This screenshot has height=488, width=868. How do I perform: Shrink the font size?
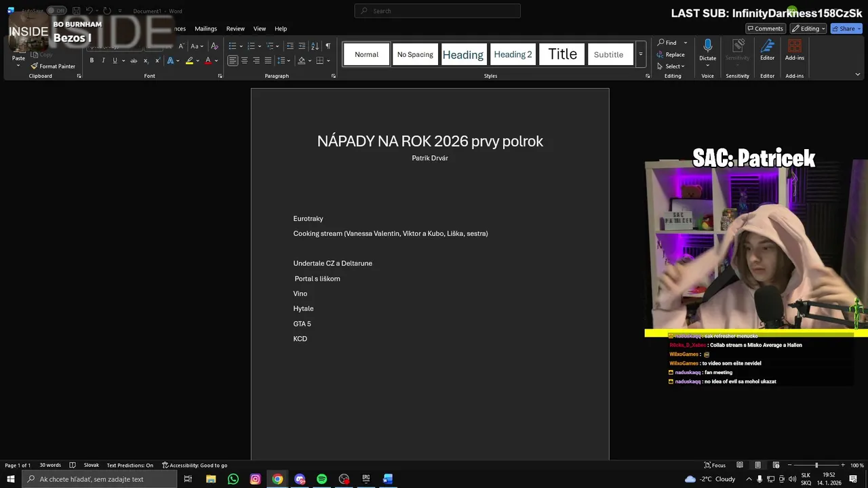(181, 46)
